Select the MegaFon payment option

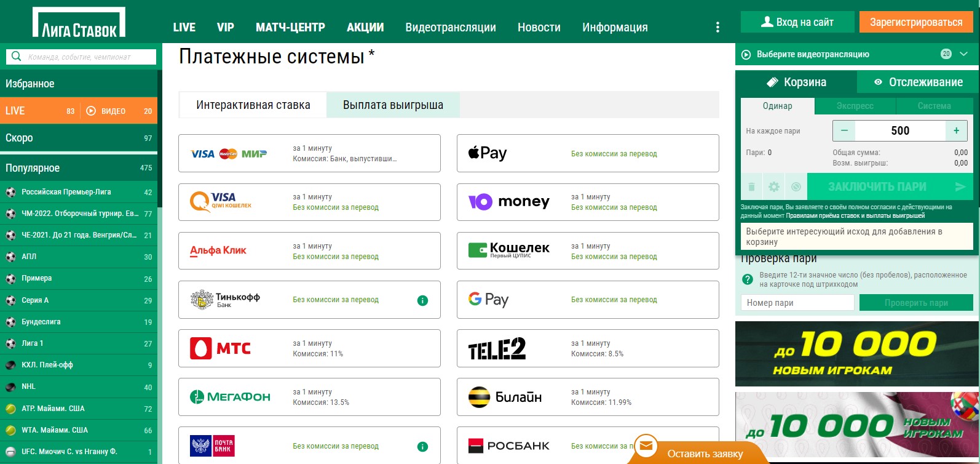309,397
